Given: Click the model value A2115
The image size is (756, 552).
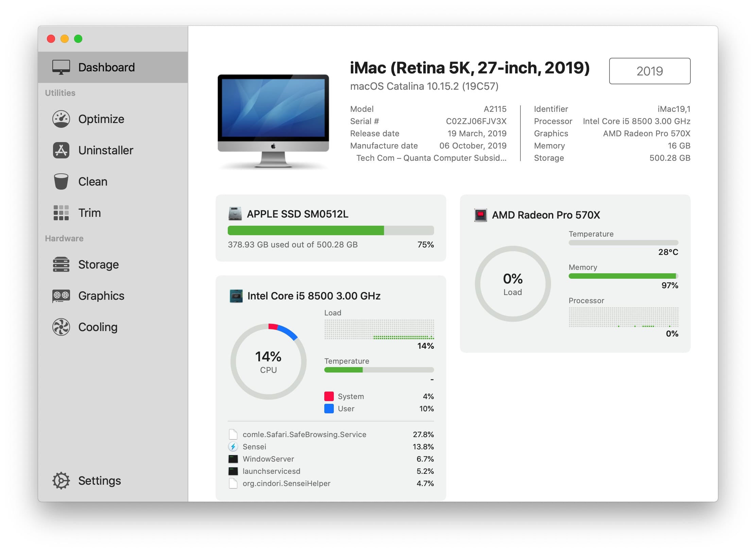Looking at the screenshot, I should coord(495,109).
